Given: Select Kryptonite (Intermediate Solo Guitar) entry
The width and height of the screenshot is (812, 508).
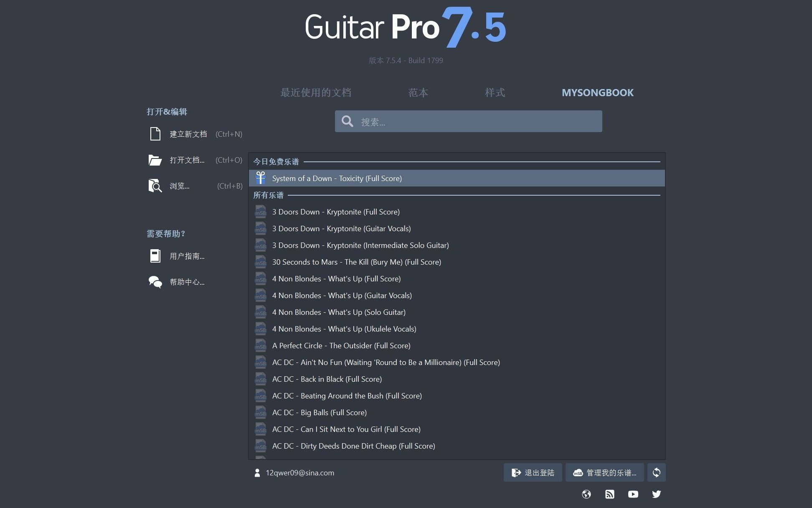Looking at the screenshot, I should click(457, 245).
